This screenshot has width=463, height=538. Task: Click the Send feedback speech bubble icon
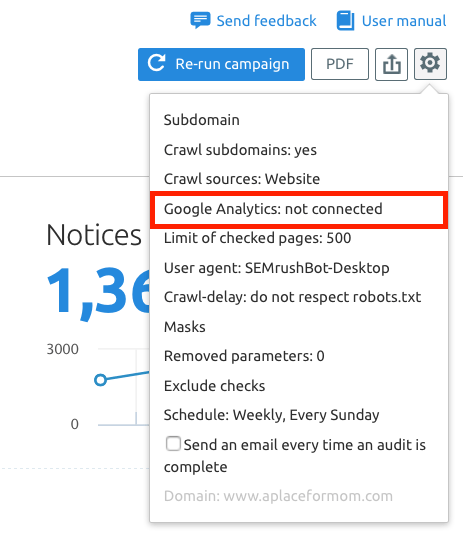tap(200, 20)
